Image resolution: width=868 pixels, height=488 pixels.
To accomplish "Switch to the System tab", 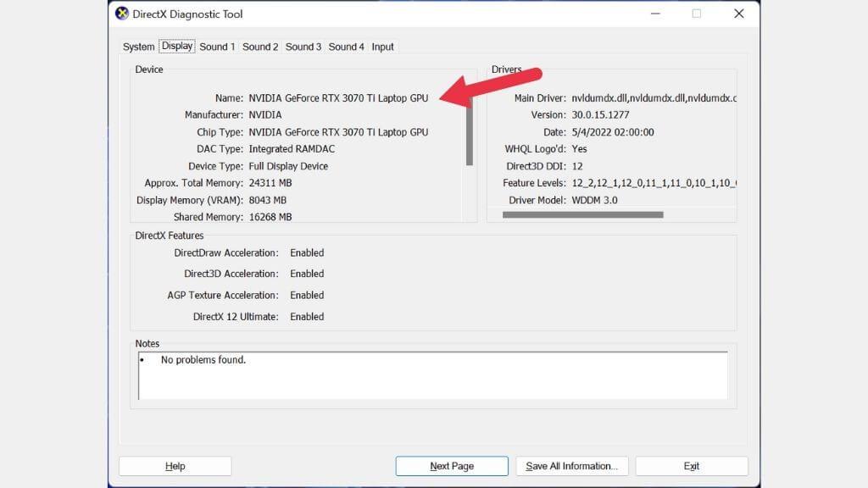I will [138, 47].
